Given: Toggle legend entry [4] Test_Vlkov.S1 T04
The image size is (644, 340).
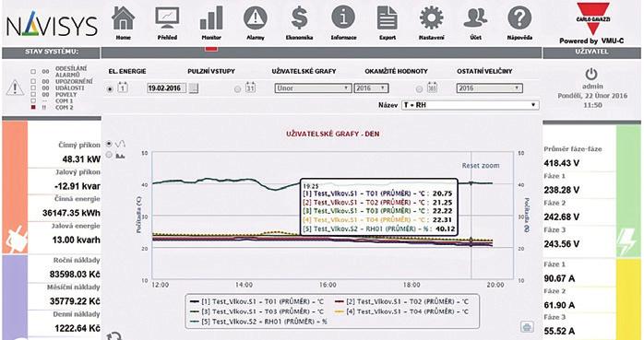Looking at the screenshot, I should coord(402,311).
